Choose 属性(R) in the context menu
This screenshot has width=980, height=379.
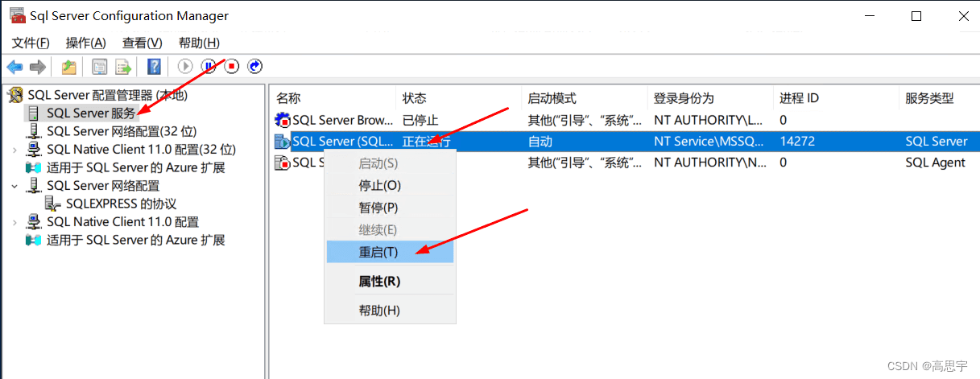(x=391, y=282)
